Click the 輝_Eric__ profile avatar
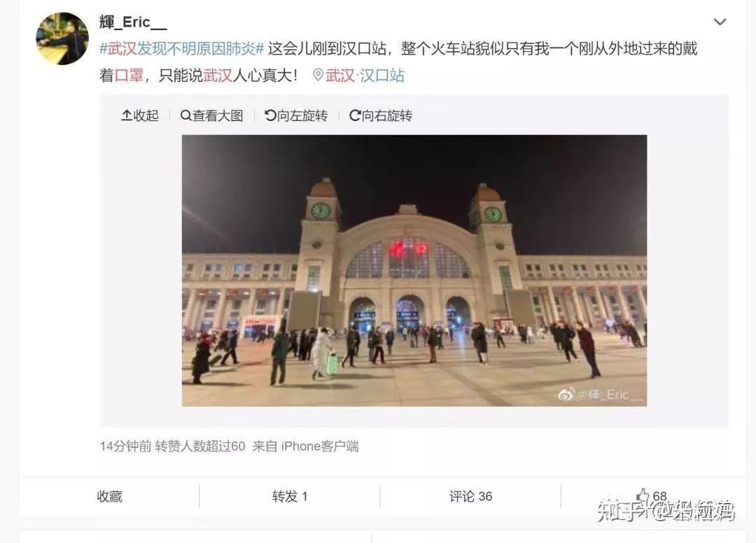 (x=62, y=38)
